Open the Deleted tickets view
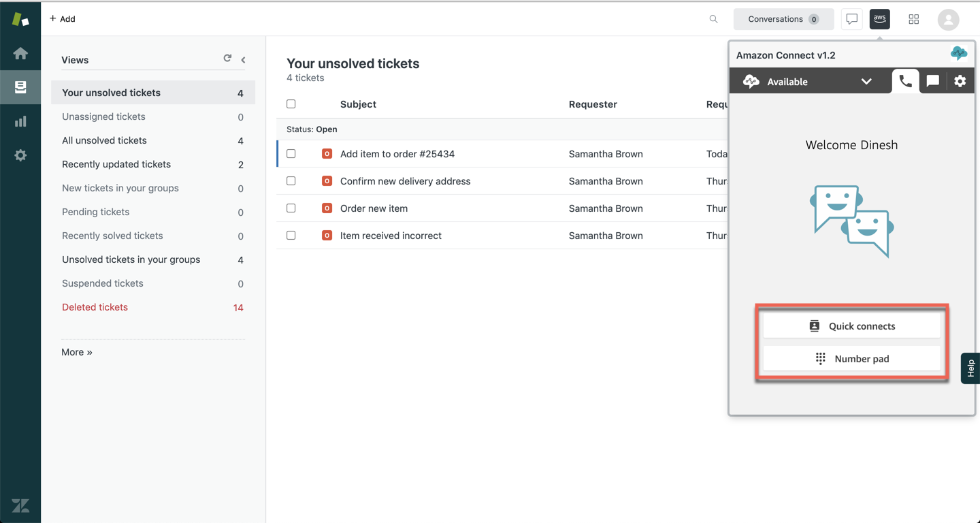Image resolution: width=980 pixels, height=523 pixels. click(x=95, y=307)
